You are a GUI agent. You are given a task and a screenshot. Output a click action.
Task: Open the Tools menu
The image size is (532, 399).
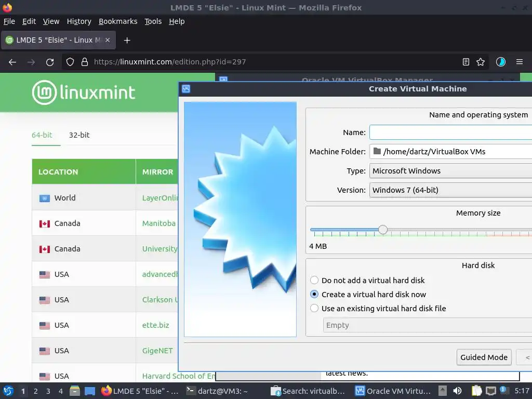click(153, 21)
